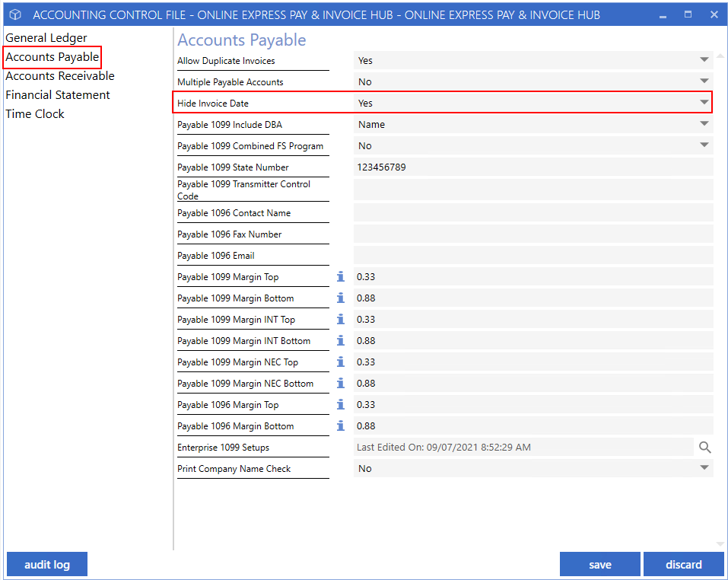The height and width of the screenshot is (580, 728).
Task: Click the info icon for Payable 1099 Margin INT Bottom
Action: click(340, 341)
